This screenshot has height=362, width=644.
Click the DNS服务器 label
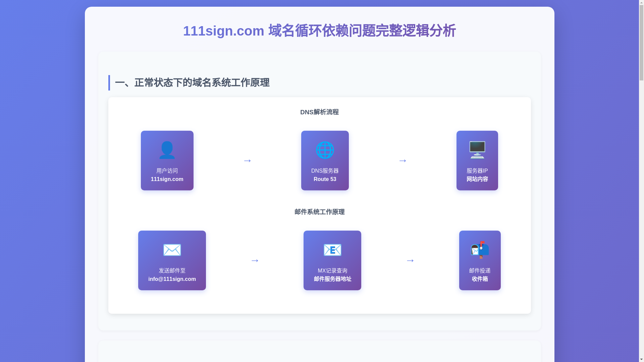tap(325, 171)
